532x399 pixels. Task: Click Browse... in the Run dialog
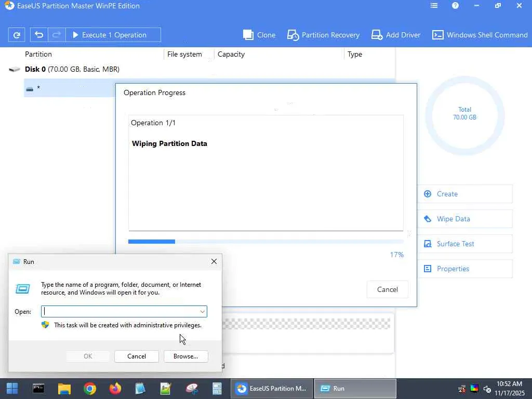pyautogui.click(x=185, y=356)
